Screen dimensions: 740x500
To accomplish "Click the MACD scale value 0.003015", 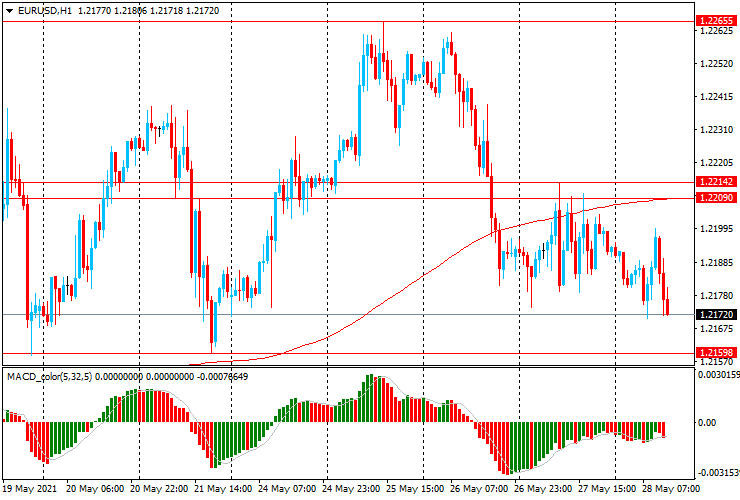I will (x=718, y=374).
